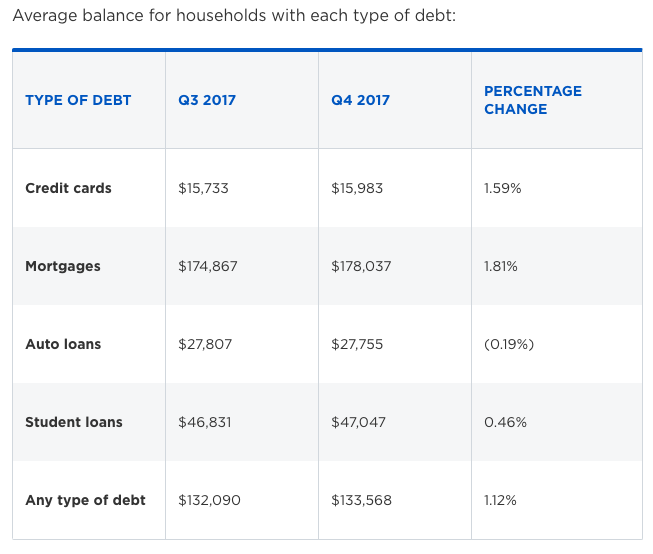Select the Any type of debt label
This screenshot has width=653, height=554.
(85, 500)
